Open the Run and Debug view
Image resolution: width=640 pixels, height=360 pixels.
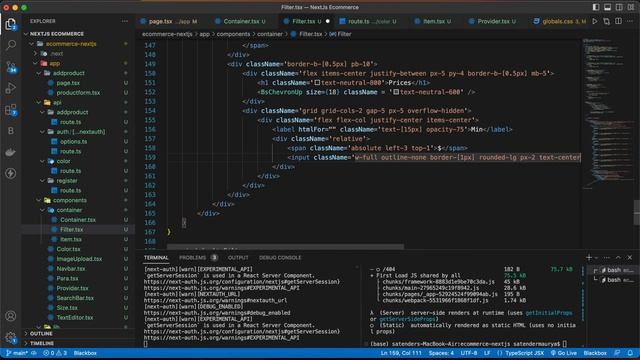[11, 88]
